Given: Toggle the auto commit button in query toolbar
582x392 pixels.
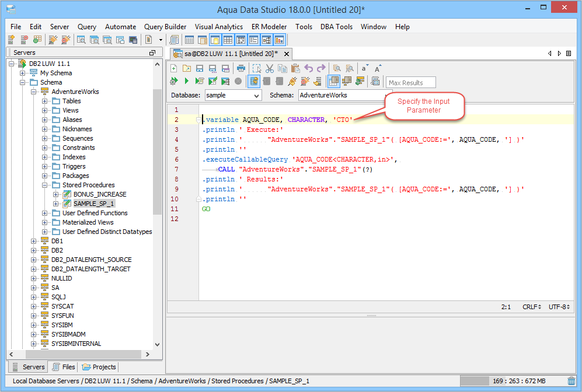Looking at the screenshot, I should tap(254, 81).
